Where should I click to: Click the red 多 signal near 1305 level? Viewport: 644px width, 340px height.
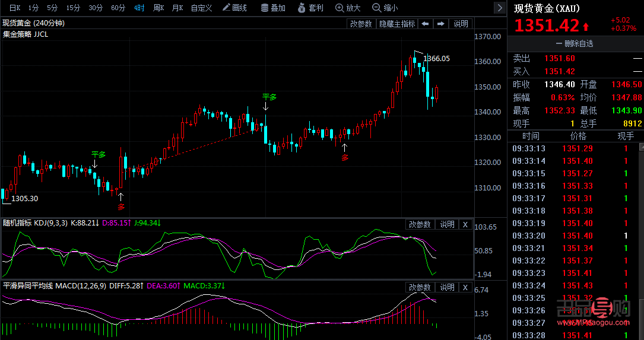click(120, 206)
